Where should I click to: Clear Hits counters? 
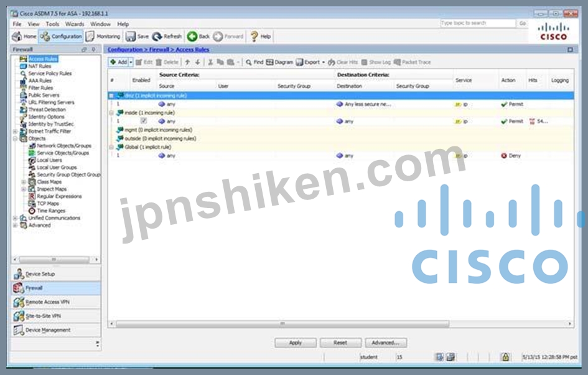[343, 62]
